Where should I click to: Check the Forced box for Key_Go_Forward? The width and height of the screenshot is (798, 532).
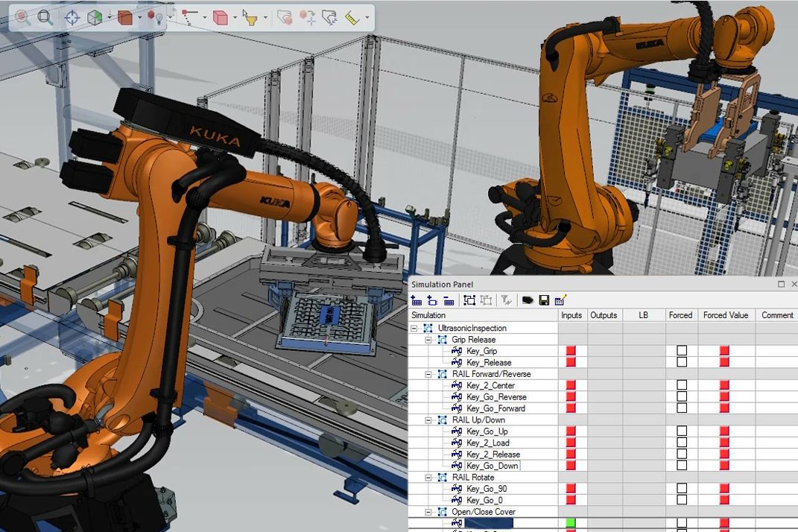(x=682, y=408)
